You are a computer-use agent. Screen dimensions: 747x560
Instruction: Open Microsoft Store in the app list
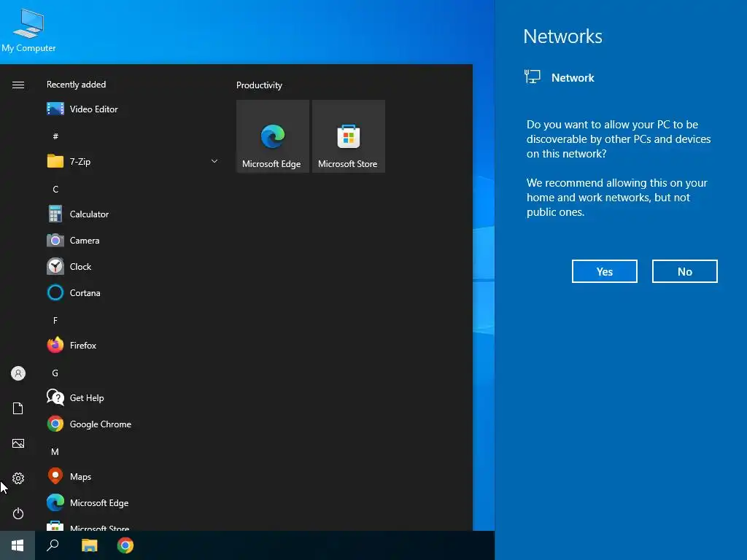[133, 525]
